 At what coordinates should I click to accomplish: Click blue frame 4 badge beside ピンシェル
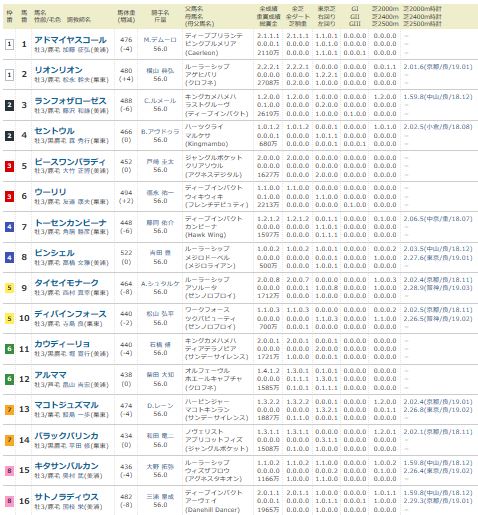(9, 257)
